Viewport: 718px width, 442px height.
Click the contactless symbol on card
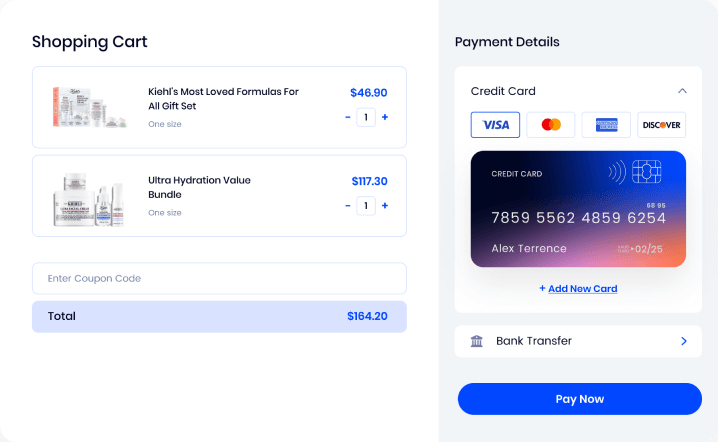click(x=616, y=173)
